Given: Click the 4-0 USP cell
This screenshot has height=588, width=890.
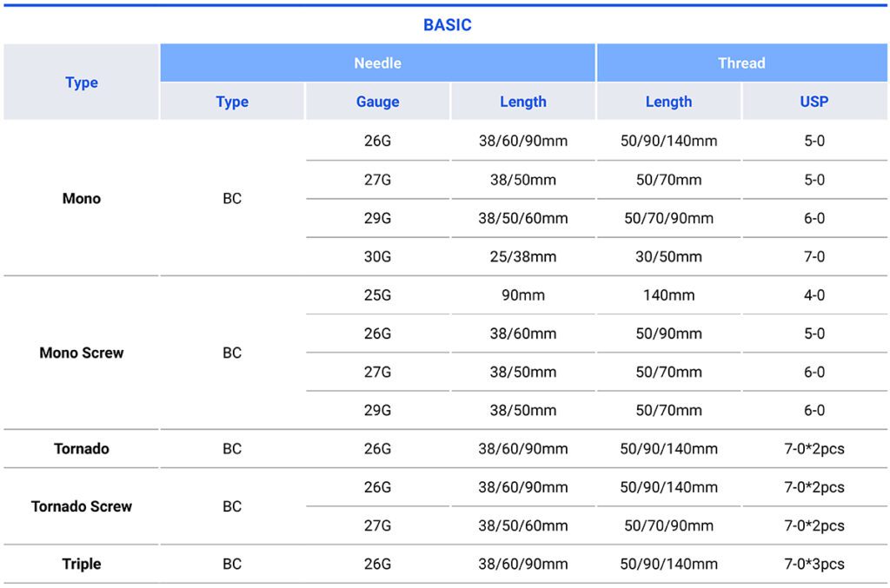Looking at the screenshot, I should (814, 295).
